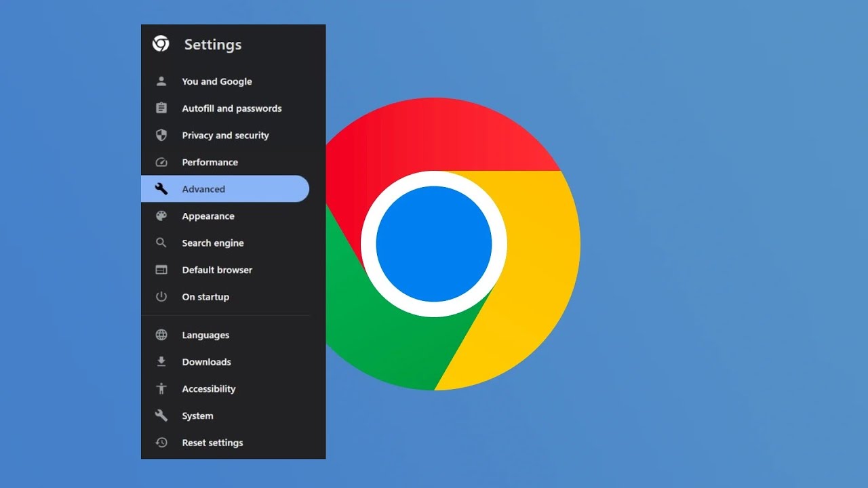
Task: Click the magnifying glass icon for Search engine
Action: 161,243
